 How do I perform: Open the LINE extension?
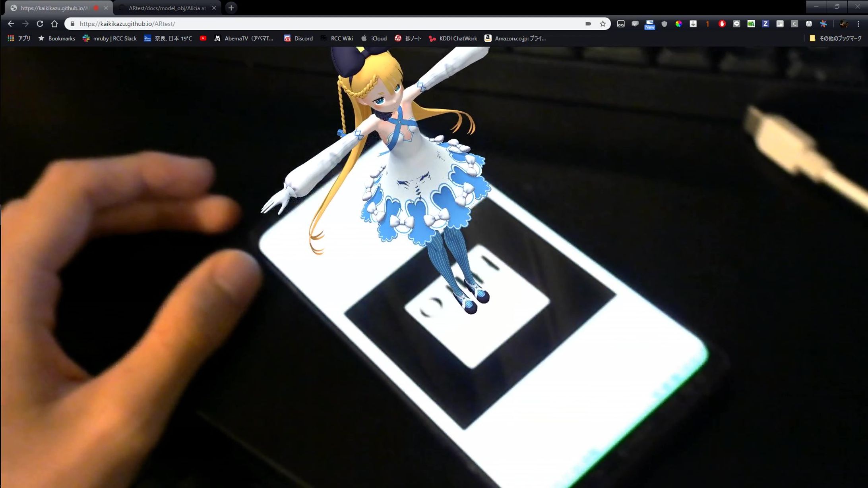[737, 24]
